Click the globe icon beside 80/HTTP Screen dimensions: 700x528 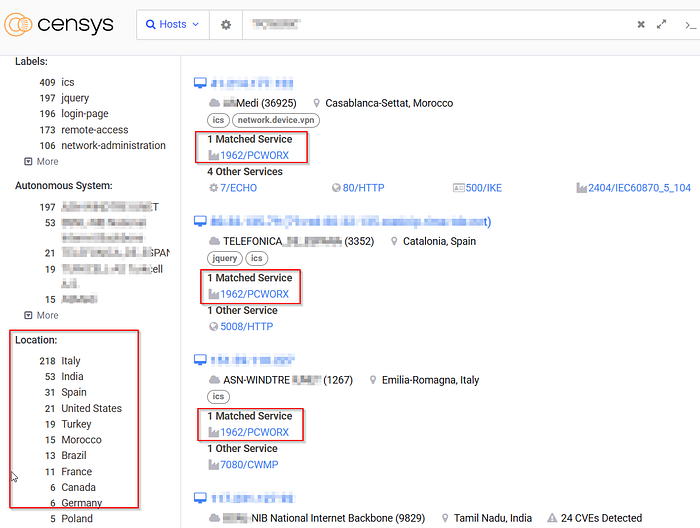pos(336,188)
